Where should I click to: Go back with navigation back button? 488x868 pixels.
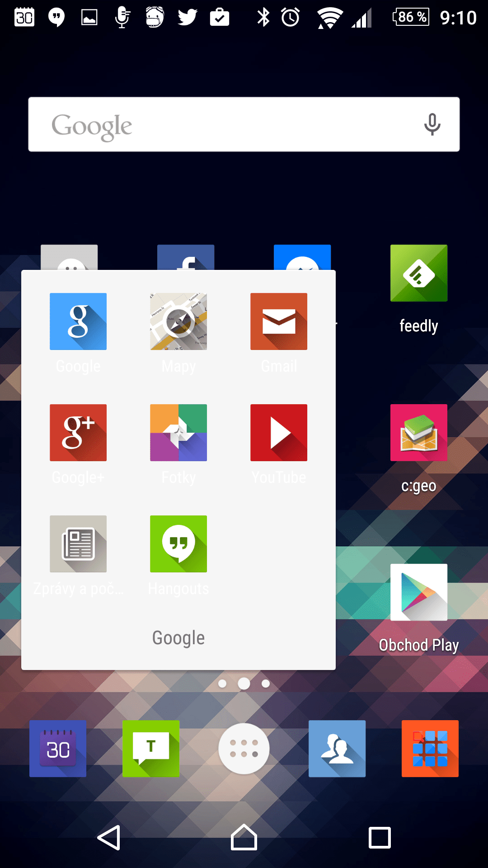tap(109, 838)
